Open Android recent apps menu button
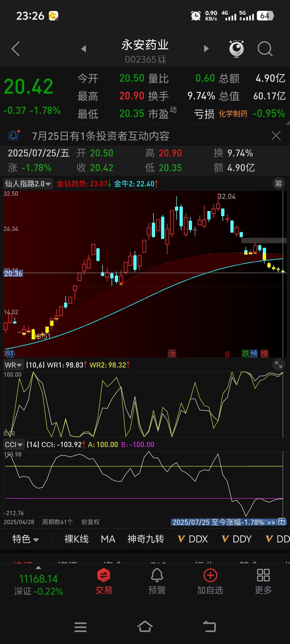The image size is (290, 644). click(81, 627)
